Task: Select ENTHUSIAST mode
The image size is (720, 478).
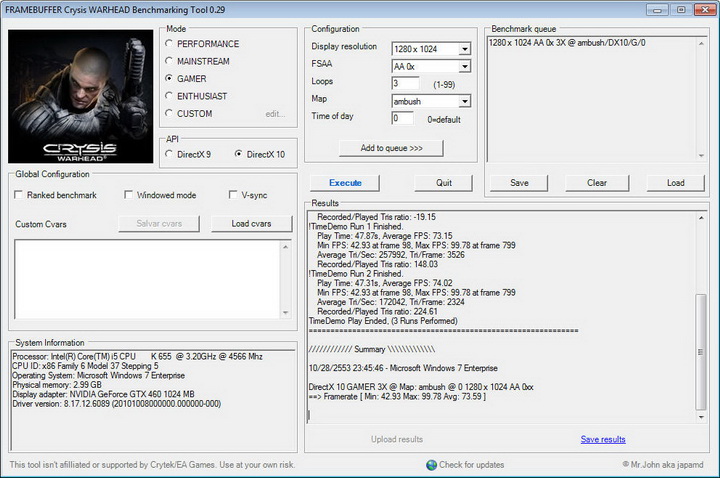Action: pyautogui.click(x=169, y=96)
